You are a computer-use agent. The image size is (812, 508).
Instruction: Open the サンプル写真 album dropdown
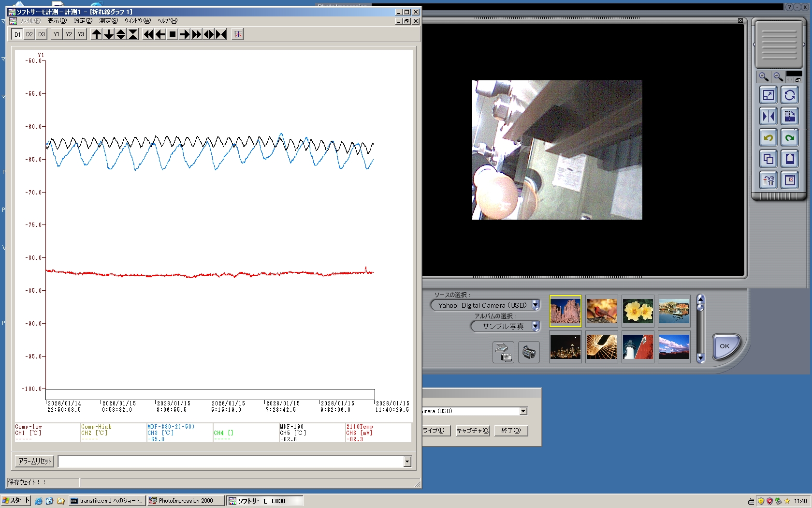click(536, 326)
